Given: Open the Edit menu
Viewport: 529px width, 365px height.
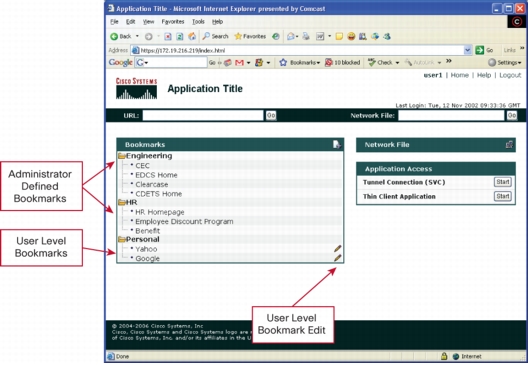Looking at the screenshot, I should click(130, 22).
